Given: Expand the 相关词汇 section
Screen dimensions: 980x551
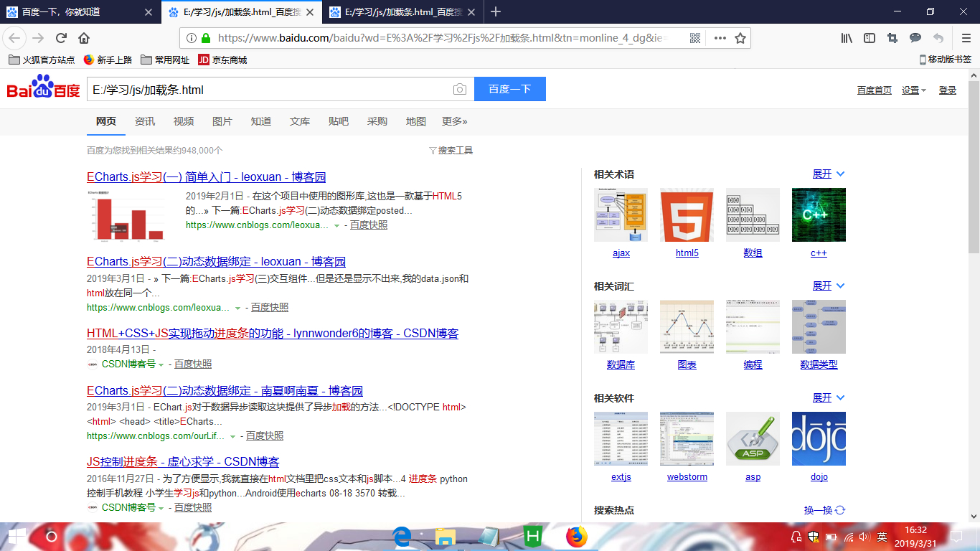Looking at the screenshot, I should (x=829, y=286).
